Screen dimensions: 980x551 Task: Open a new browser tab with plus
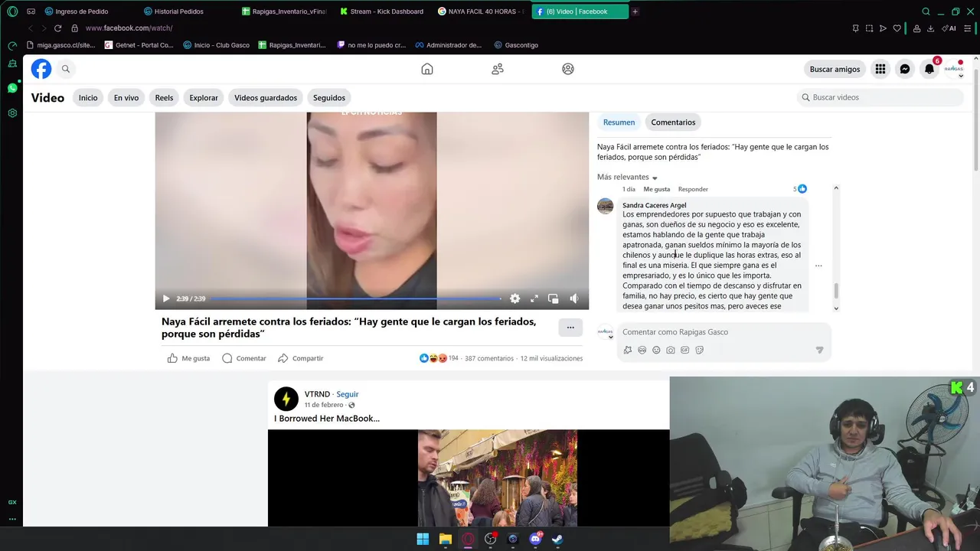(x=635, y=11)
